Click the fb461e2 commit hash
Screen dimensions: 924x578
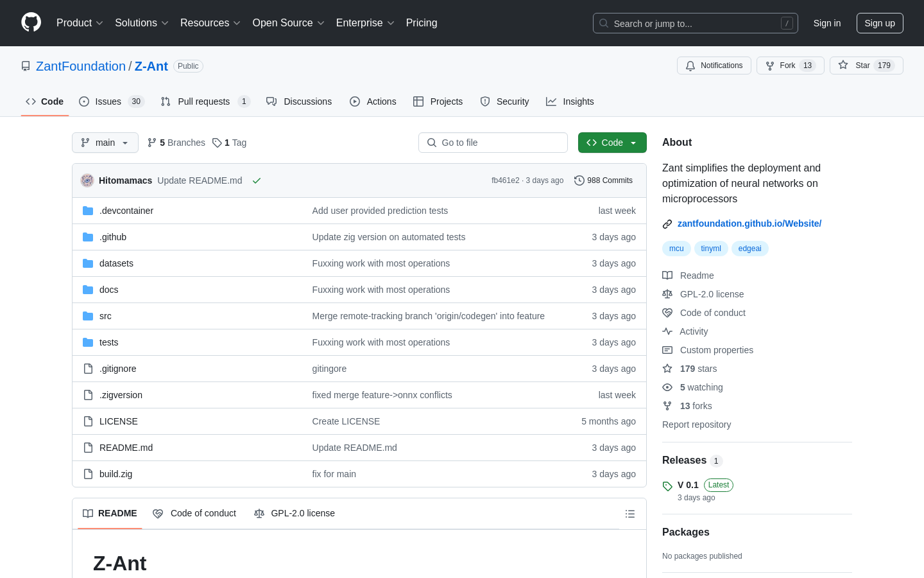[505, 180]
